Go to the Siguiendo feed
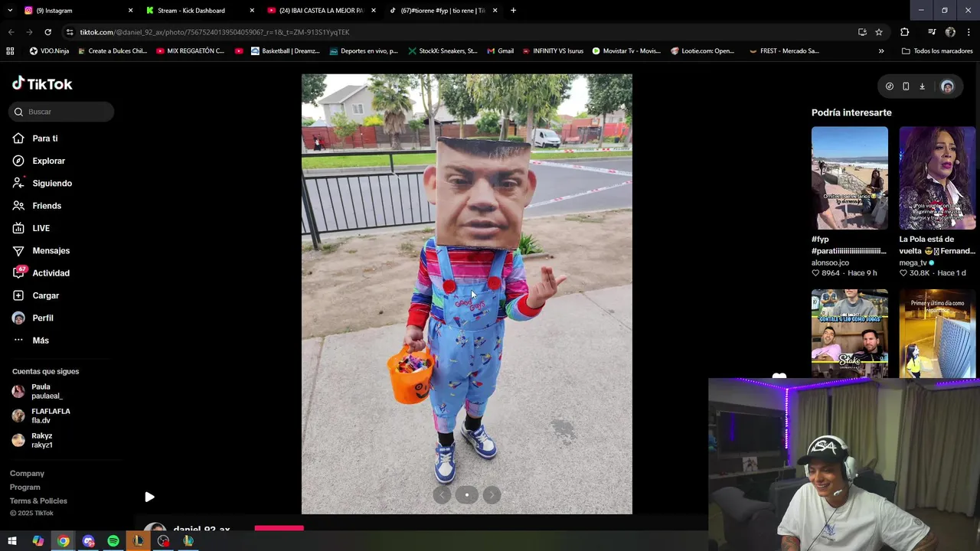 (x=42, y=184)
